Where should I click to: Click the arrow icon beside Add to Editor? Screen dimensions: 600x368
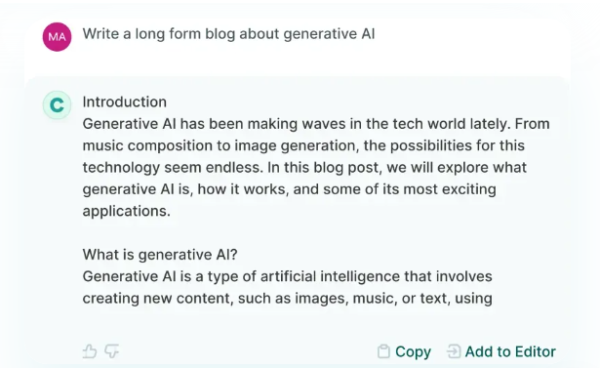[453, 351]
